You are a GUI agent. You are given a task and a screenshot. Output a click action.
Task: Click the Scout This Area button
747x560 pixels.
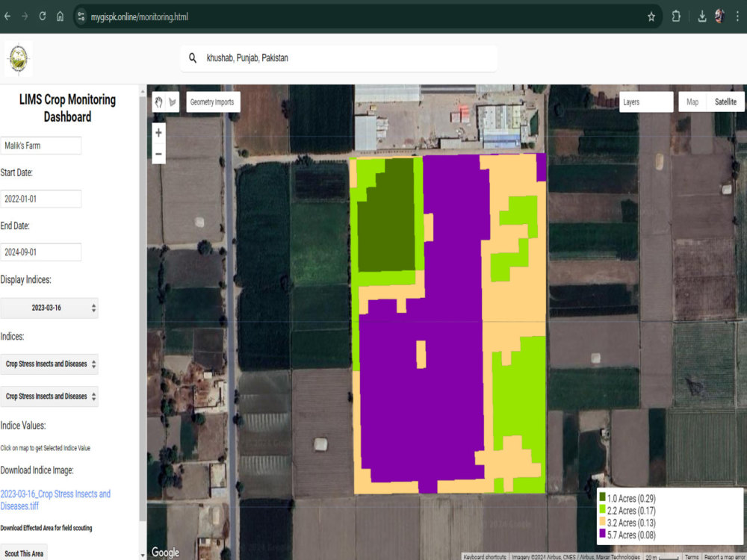pos(24,553)
